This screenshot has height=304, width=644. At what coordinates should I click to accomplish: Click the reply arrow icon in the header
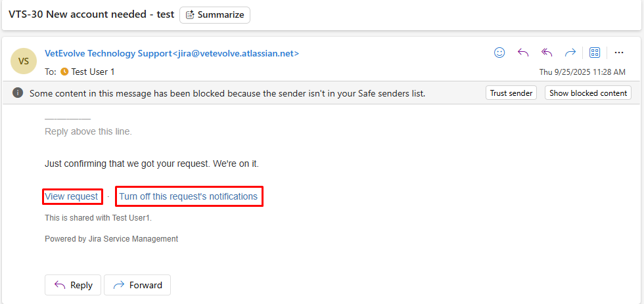click(x=523, y=53)
